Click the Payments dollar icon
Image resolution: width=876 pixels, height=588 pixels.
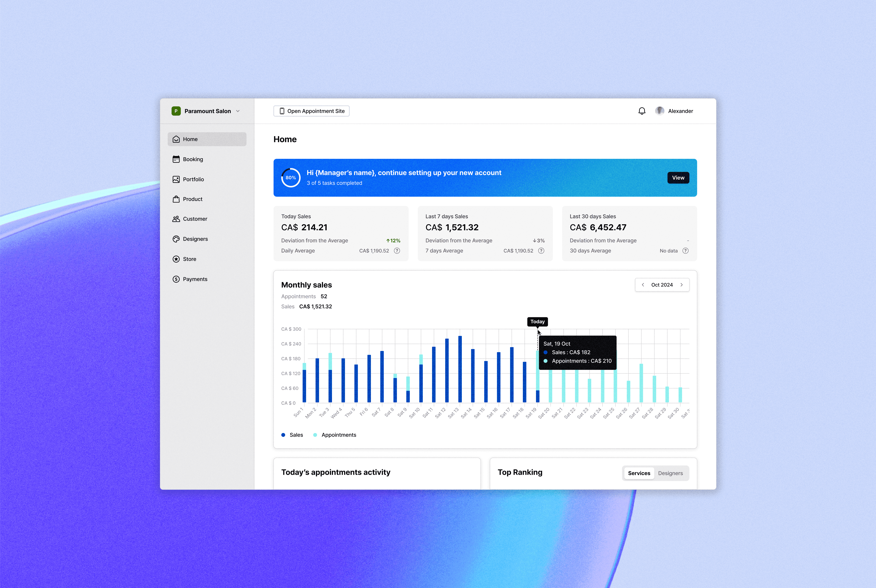tap(176, 279)
